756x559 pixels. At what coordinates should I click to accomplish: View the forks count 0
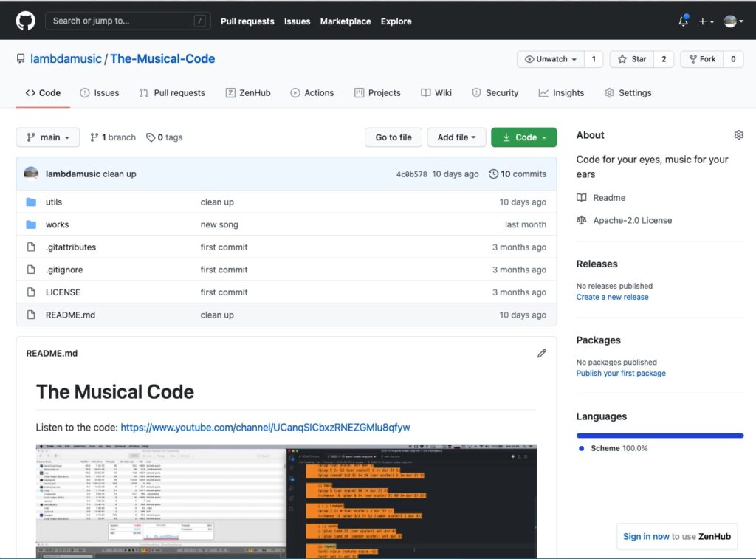tap(733, 59)
